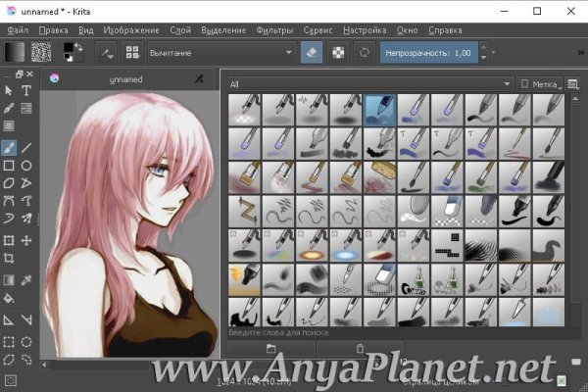Viewport: 588px width, 392px height.
Task: Select the Freehand selection tool
Action: click(x=26, y=360)
